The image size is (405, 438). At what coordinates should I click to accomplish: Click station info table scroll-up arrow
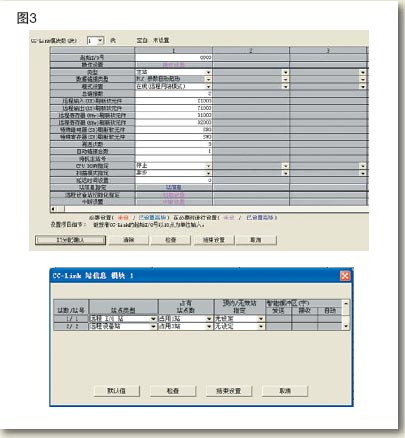pos(346,303)
